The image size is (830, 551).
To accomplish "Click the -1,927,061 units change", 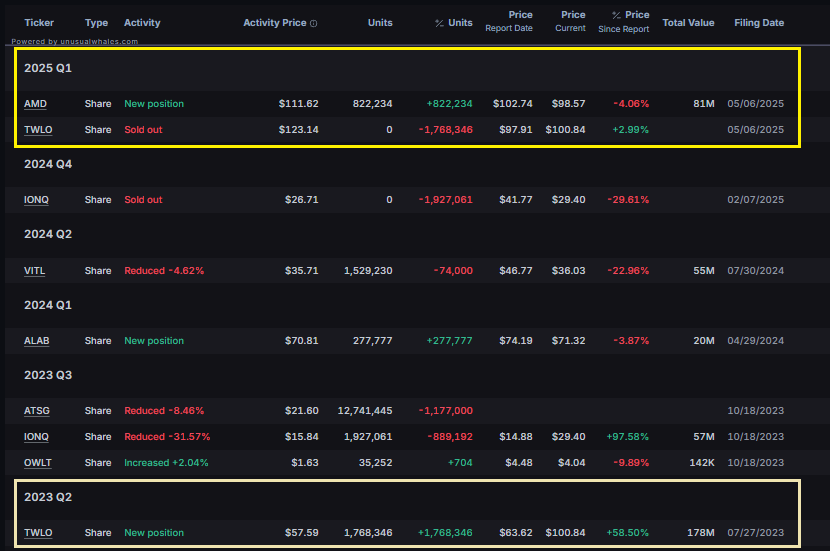I will coord(446,200).
